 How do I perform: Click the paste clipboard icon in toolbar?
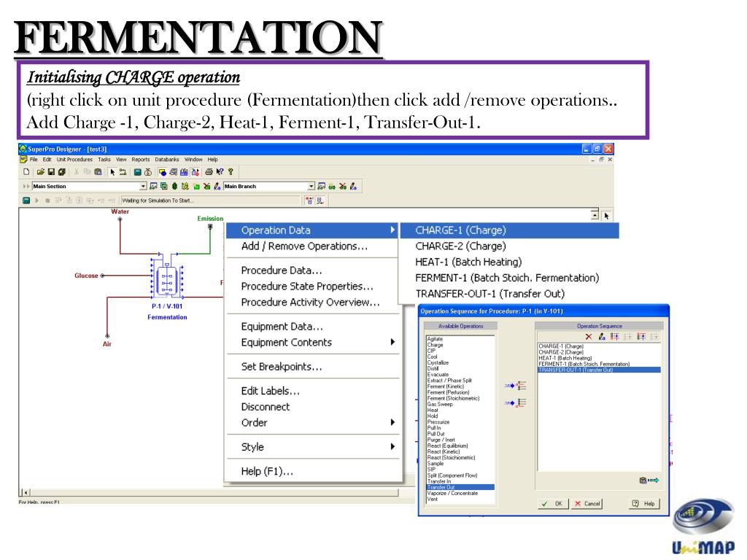[98, 172]
